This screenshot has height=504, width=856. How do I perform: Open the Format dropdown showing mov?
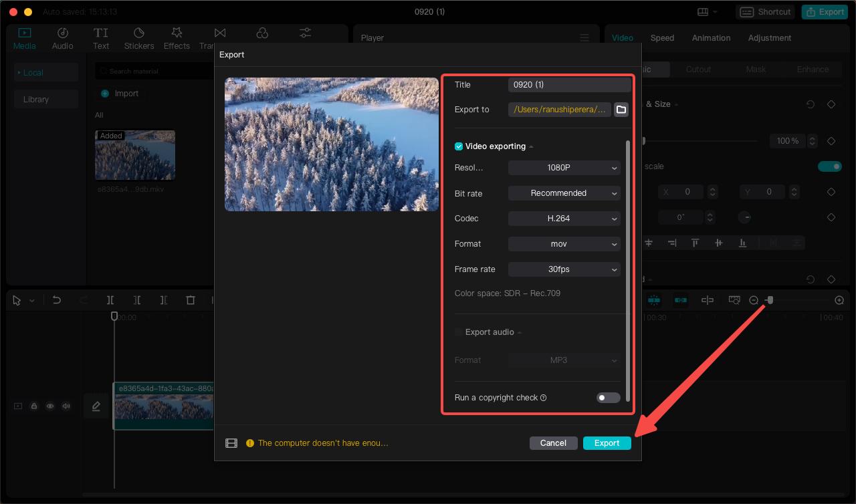(x=564, y=243)
